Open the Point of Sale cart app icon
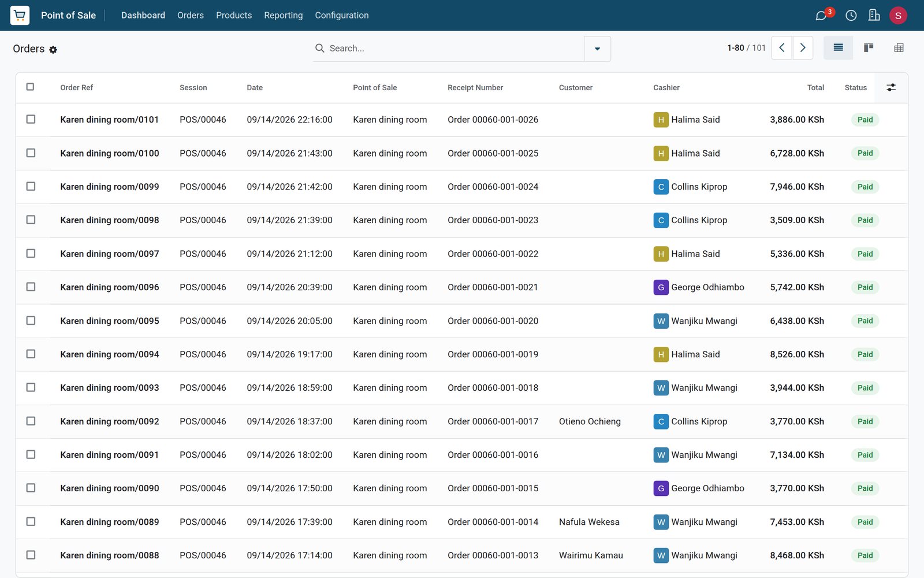Screen dimensions: 924x578 tap(20, 15)
